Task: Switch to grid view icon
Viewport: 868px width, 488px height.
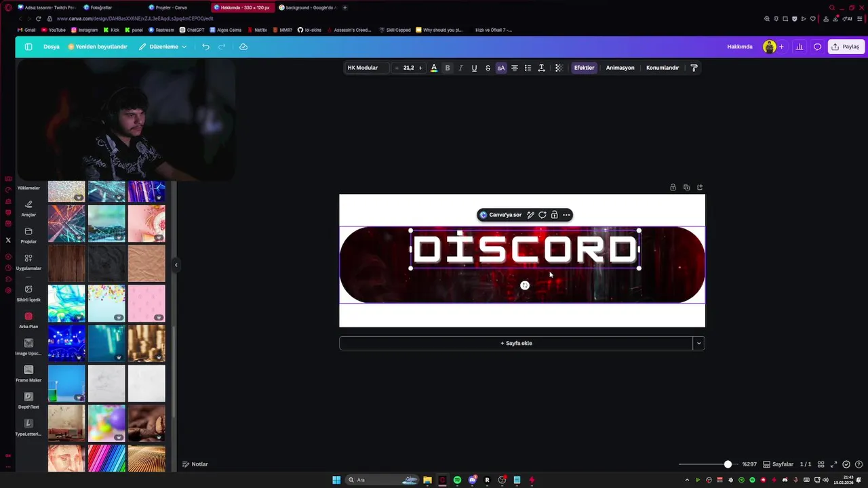Action: (x=821, y=464)
